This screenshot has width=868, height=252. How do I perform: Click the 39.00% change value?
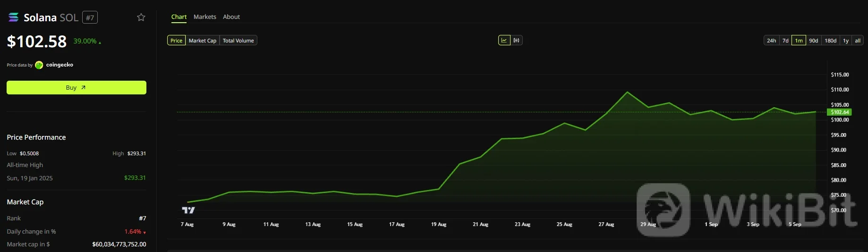point(85,42)
